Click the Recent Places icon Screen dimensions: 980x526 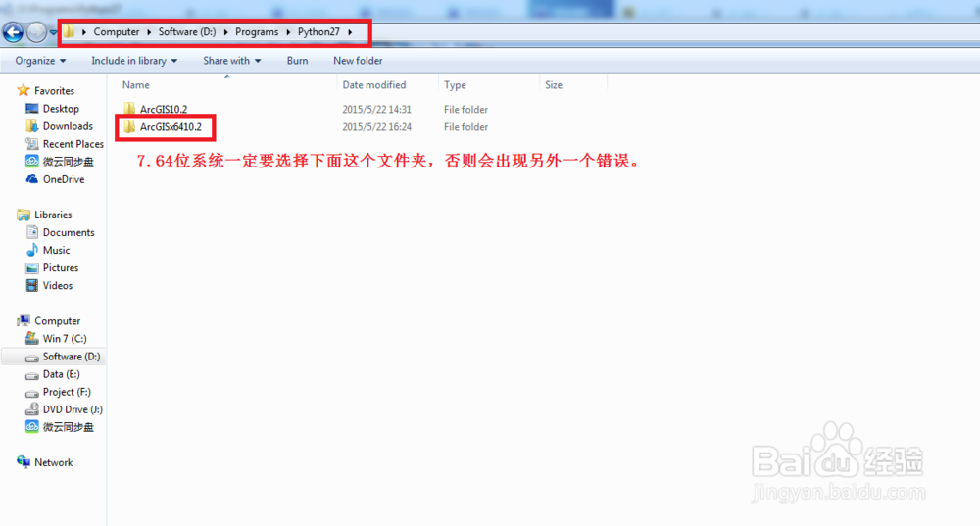pos(32,144)
